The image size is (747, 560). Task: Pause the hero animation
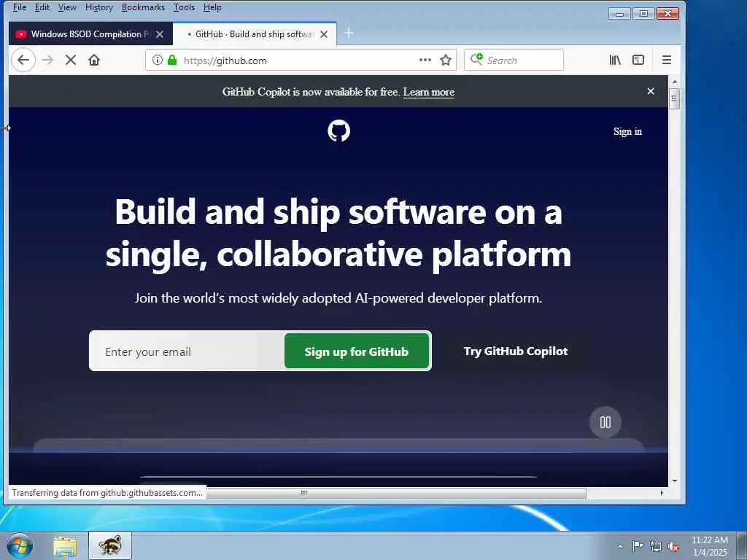605,422
